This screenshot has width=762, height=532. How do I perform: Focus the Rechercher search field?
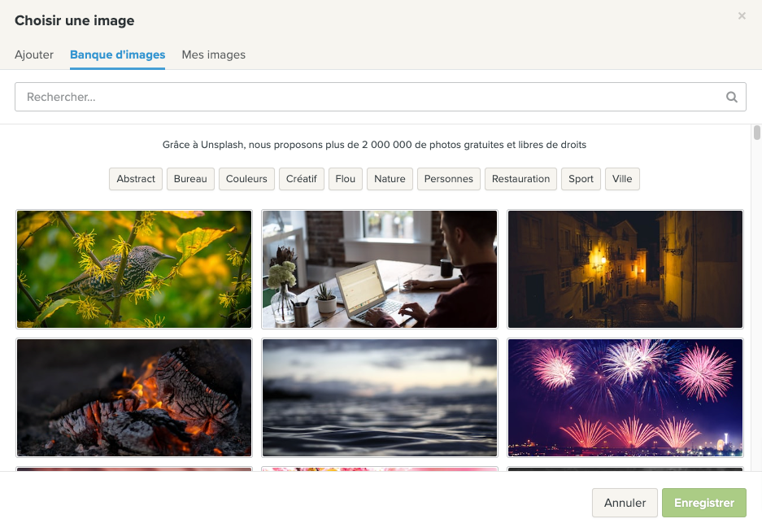[381, 97]
